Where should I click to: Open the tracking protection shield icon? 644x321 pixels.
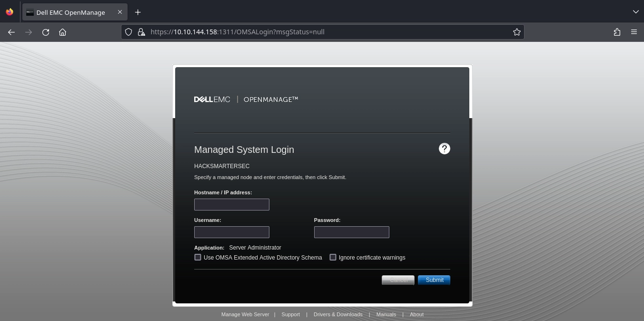[x=129, y=32]
